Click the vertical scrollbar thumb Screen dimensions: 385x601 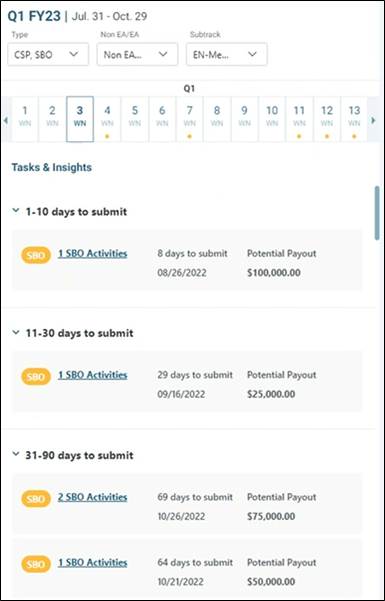click(377, 213)
